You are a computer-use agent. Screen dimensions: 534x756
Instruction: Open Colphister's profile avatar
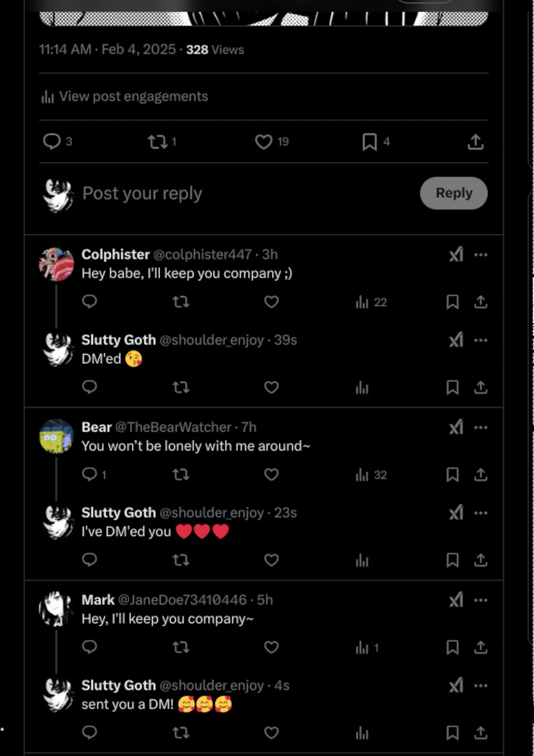56,264
